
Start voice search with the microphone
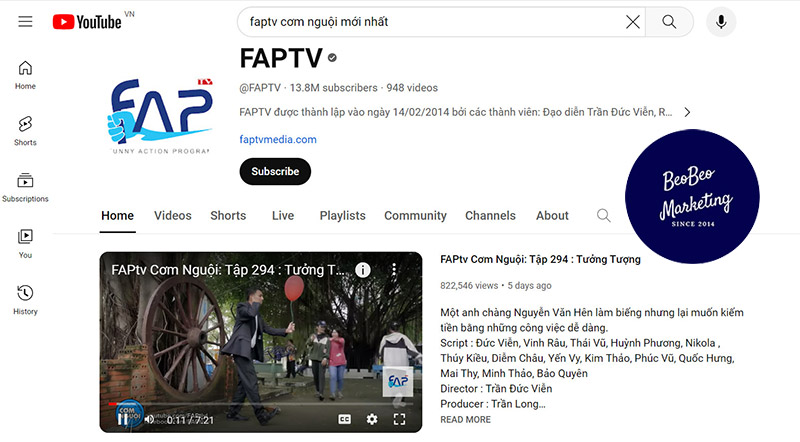point(720,21)
